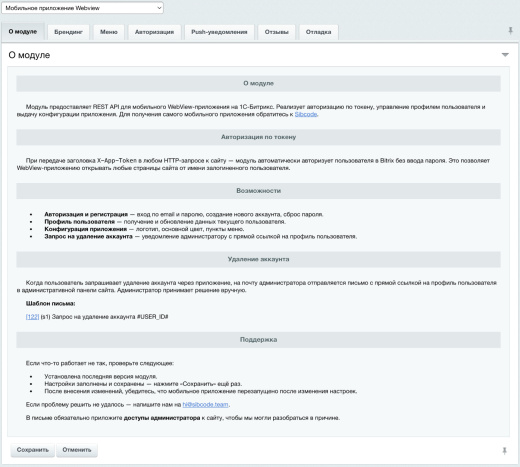Click the hi@sibcode.team email link

coord(205,405)
